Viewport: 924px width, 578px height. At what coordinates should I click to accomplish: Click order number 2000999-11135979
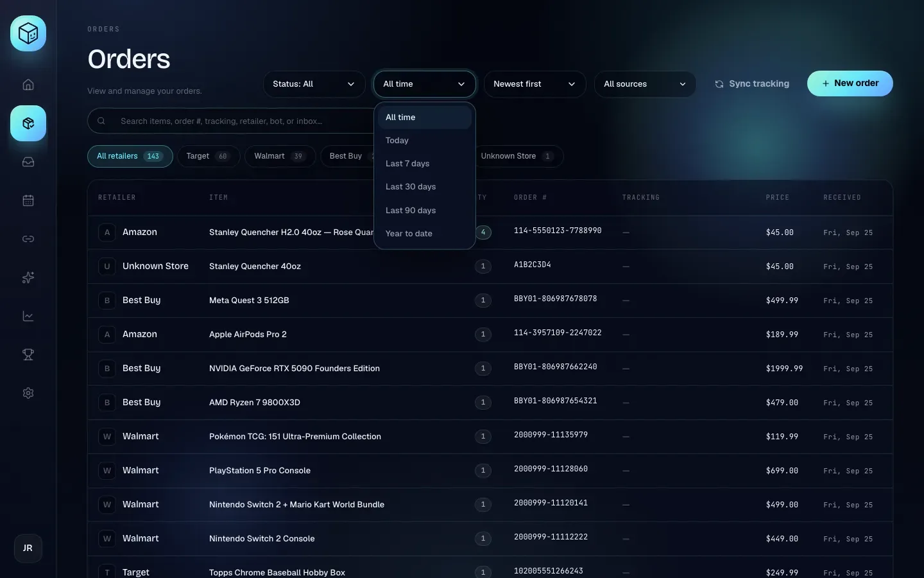pos(551,435)
